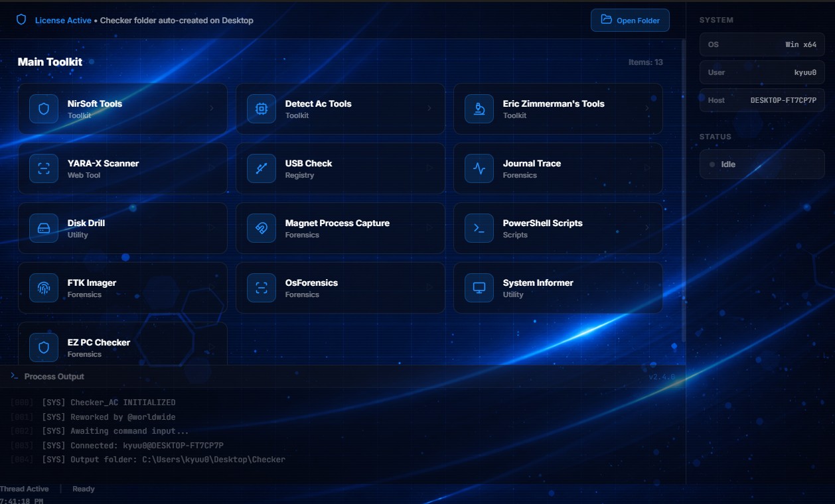835x504 pixels.
Task: Click the Process Output panel header
Action: [x=342, y=376]
